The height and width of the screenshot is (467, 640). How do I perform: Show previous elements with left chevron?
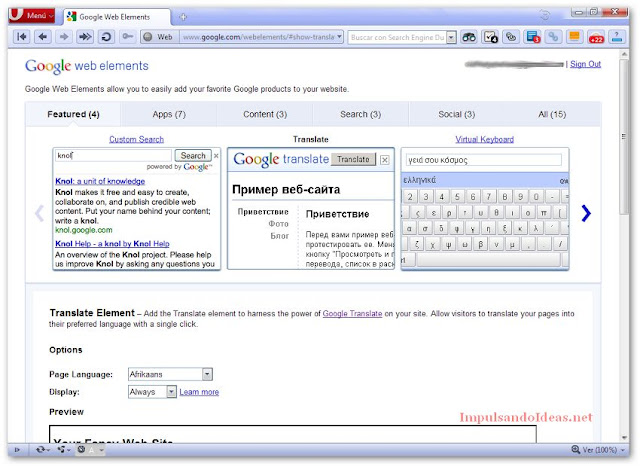pyautogui.click(x=40, y=213)
